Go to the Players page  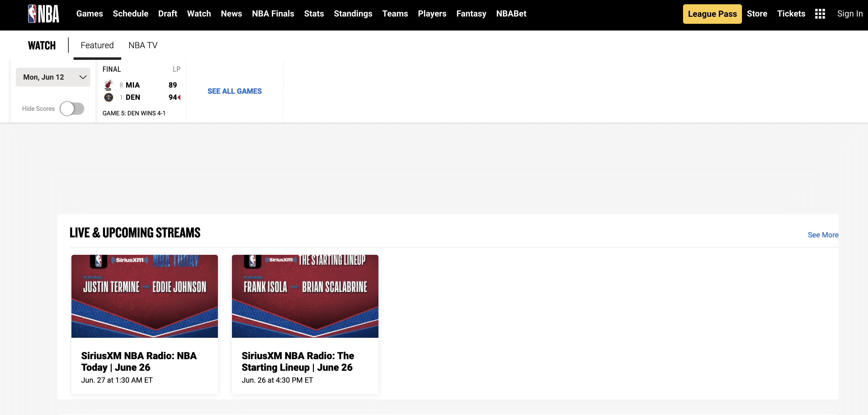(432, 14)
